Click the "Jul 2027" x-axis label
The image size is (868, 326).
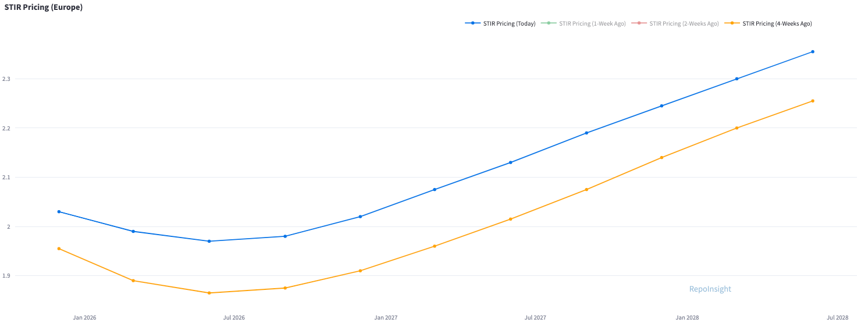pos(535,318)
